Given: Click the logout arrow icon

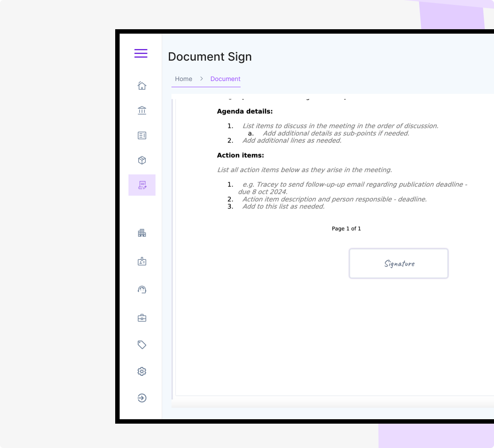Looking at the screenshot, I should click(142, 398).
